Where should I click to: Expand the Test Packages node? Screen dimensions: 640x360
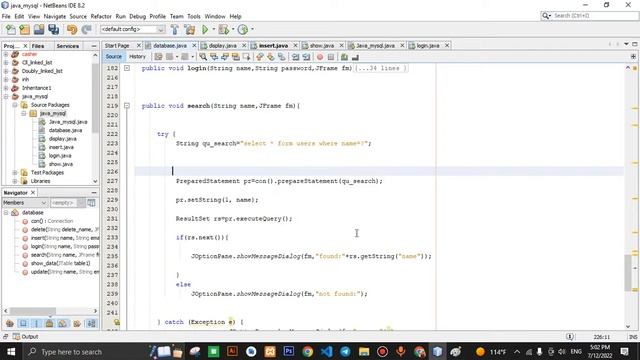15,173
